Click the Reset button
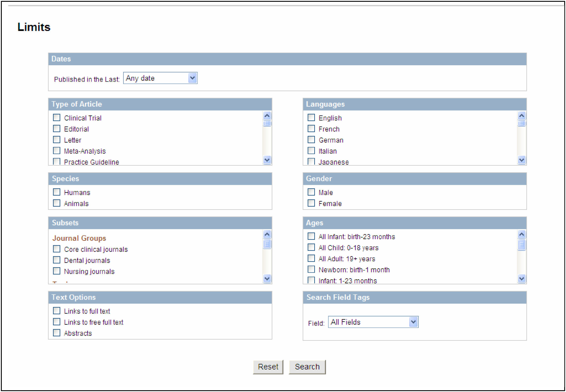Viewport: 566px width, 392px height. click(268, 367)
